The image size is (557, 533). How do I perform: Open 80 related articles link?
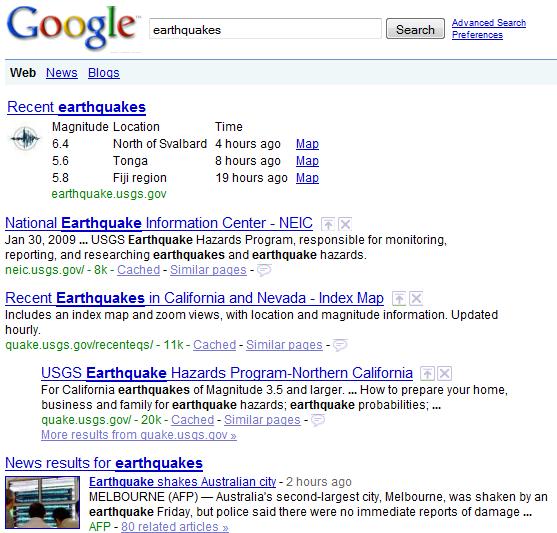point(175,527)
